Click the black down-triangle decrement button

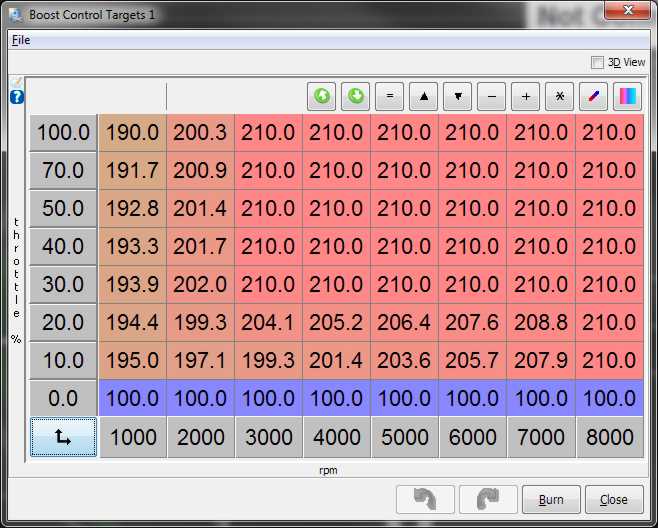pyautogui.click(x=457, y=96)
